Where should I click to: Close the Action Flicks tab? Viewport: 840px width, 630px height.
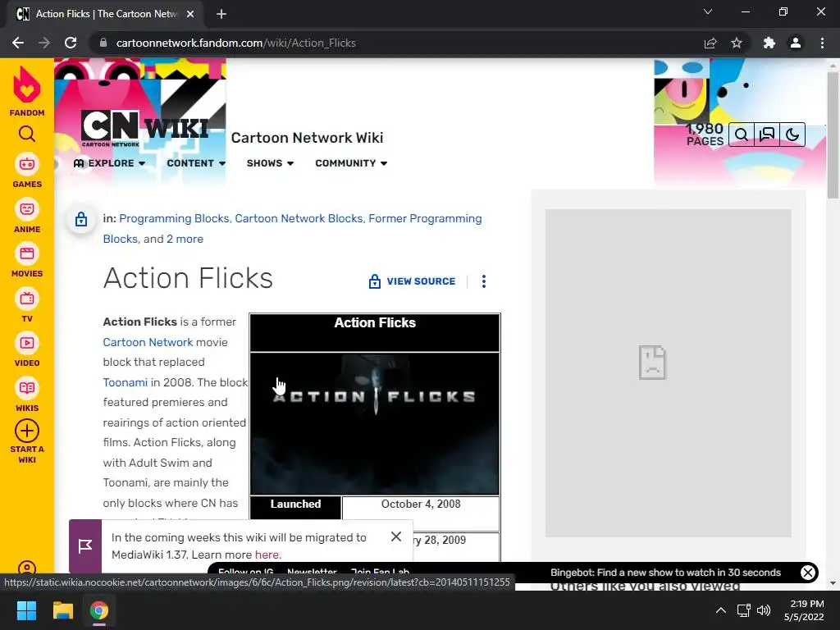(190, 14)
